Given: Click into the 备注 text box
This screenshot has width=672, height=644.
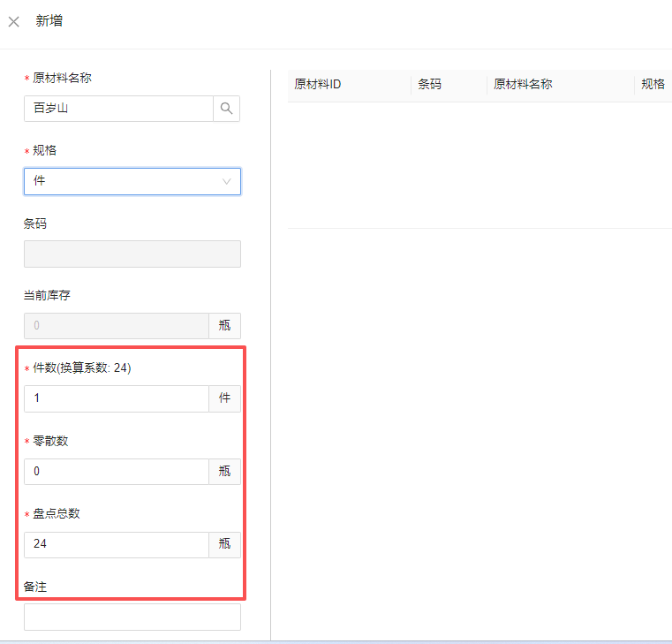Looking at the screenshot, I should pyautogui.click(x=132, y=617).
